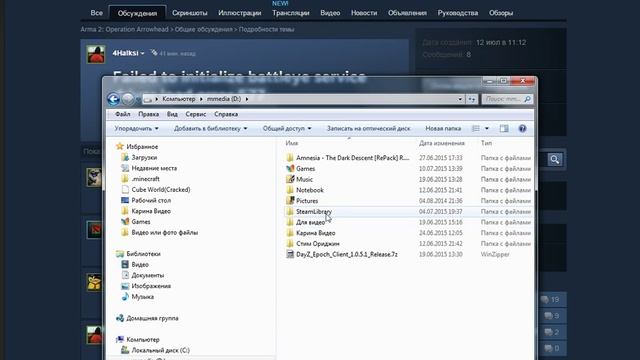Open Обзоры tab in Steam
Screen dimensions: 640x360
pos(501,13)
